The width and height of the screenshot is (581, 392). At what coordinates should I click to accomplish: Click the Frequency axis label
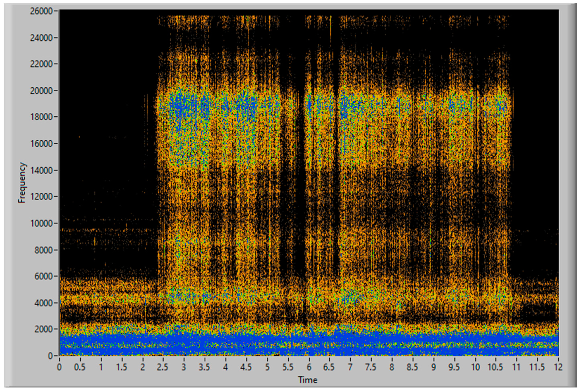click(x=22, y=182)
